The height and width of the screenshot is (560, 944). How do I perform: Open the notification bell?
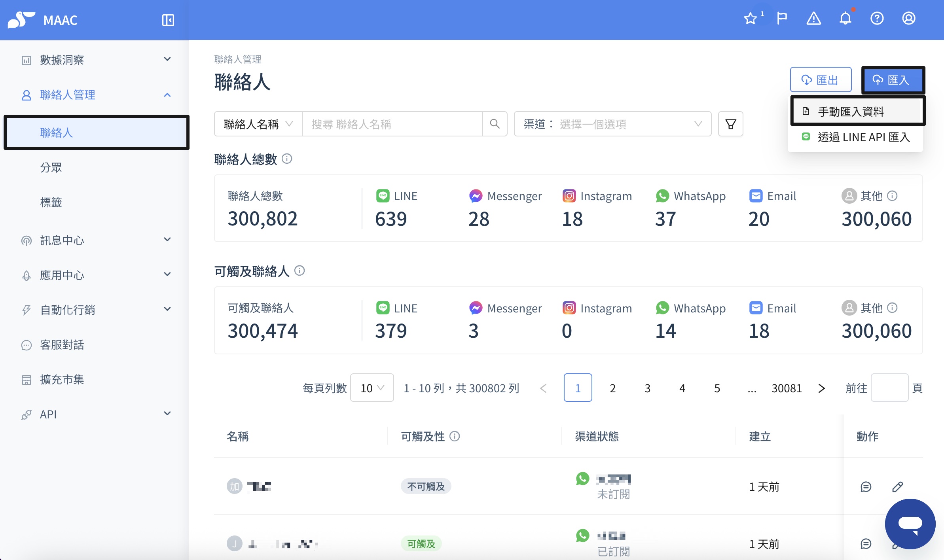point(845,19)
